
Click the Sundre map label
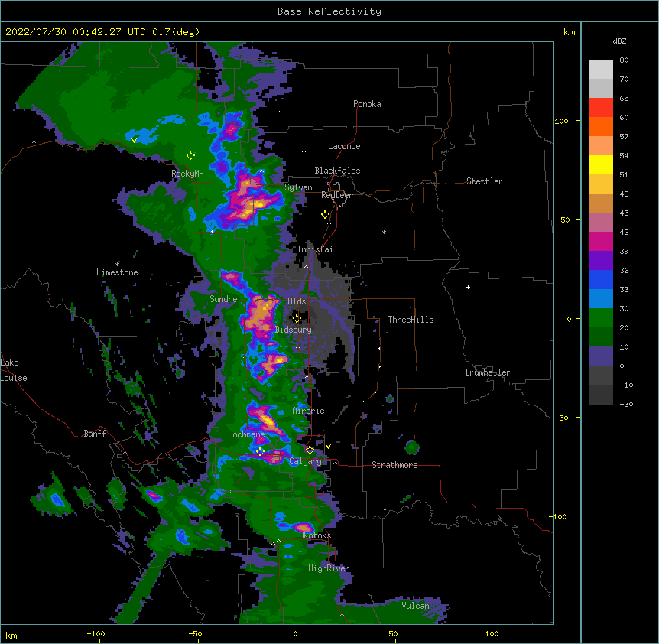[223, 299]
